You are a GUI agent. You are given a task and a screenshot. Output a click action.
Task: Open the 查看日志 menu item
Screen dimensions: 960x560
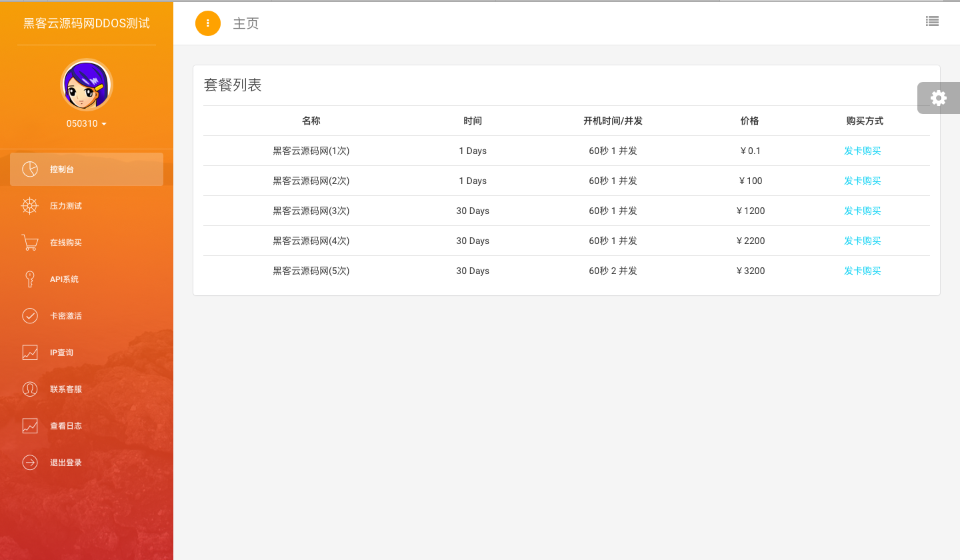click(66, 426)
